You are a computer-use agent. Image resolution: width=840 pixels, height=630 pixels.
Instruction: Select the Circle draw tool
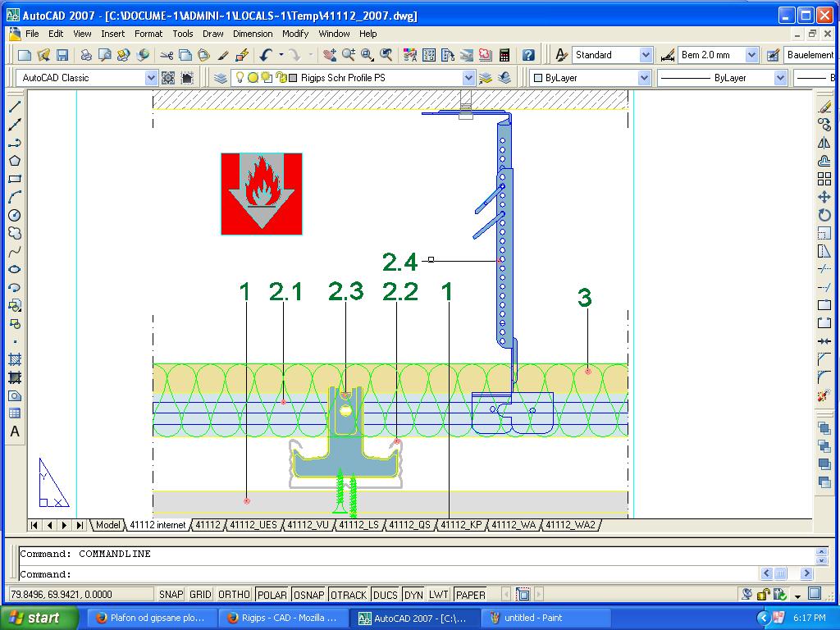(x=14, y=215)
